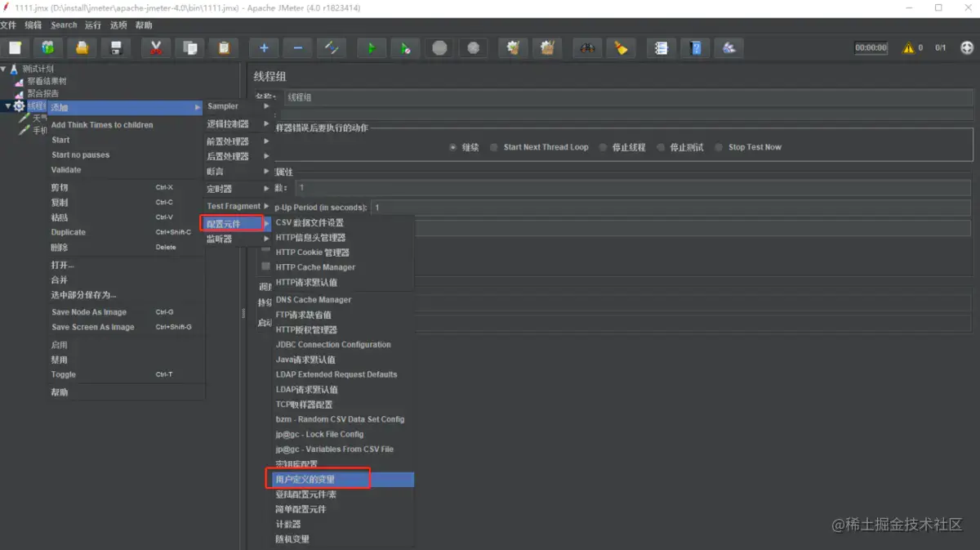This screenshot has height=550, width=980.
Task: Open the 文件 menu
Action: (x=8, y=25)
